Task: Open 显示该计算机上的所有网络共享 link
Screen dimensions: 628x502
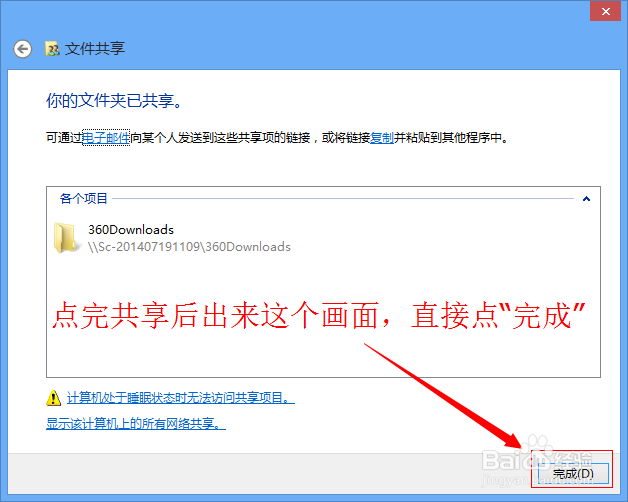Action: [x=136, y=423]
